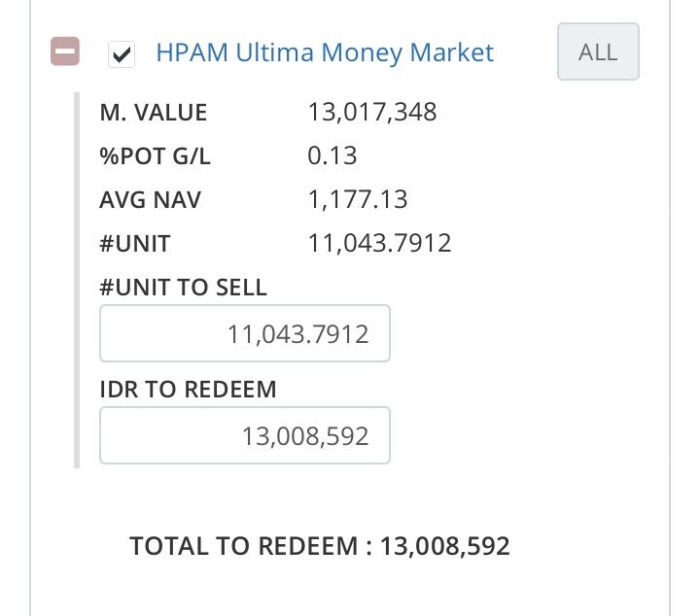700x616 pixels.
Task: Click the #UNIT TO SELL heading
Action: pyautogui.click(x=183, y=288)
